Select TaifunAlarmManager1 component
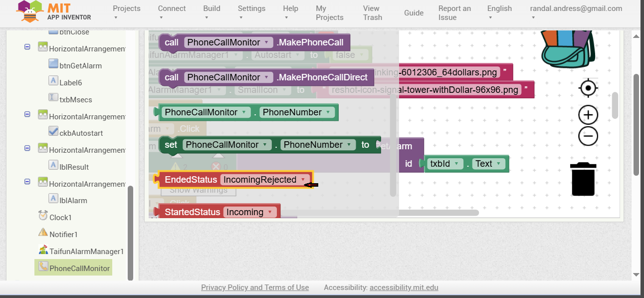 click(x=86, y=251)
